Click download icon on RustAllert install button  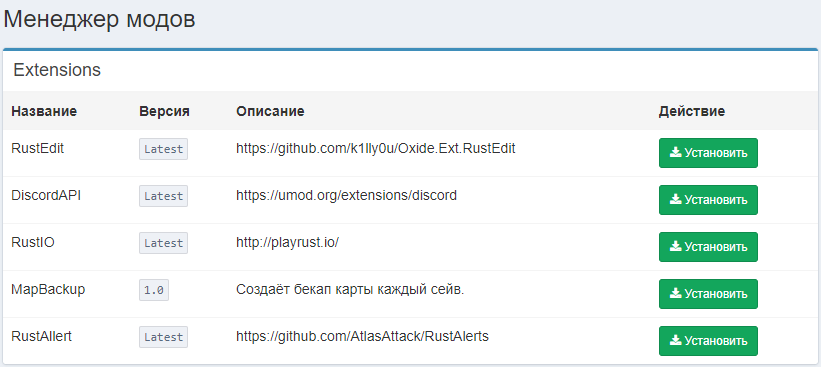[675, 341]
